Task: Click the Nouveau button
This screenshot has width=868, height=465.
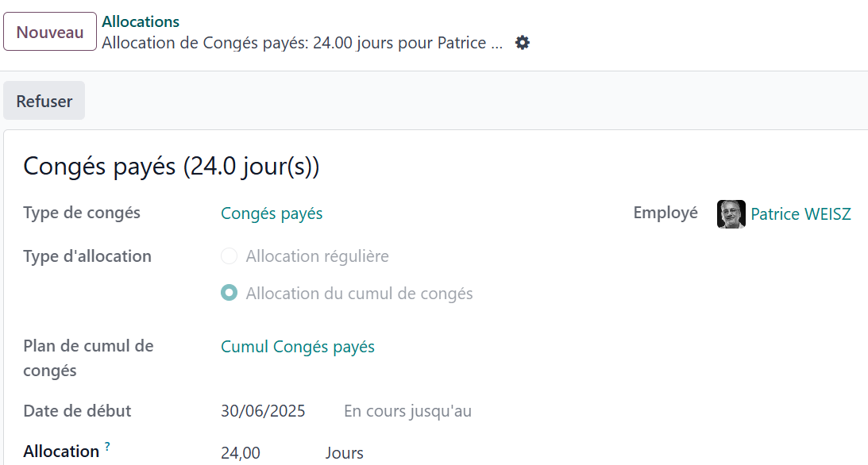Action: 50,32
